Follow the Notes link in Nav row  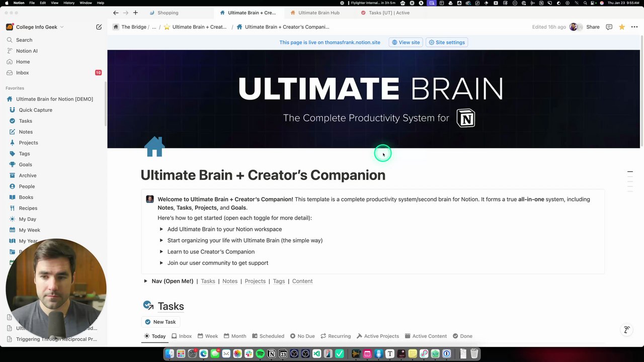[x=230, y=281]
